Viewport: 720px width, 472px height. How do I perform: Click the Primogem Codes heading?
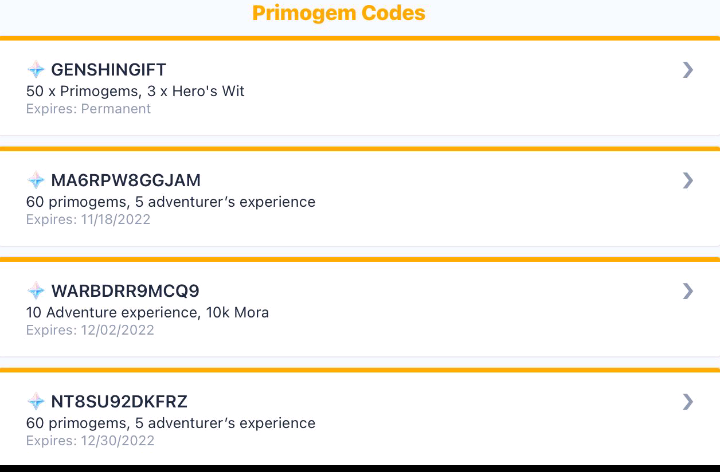click(x=338, y=13)
